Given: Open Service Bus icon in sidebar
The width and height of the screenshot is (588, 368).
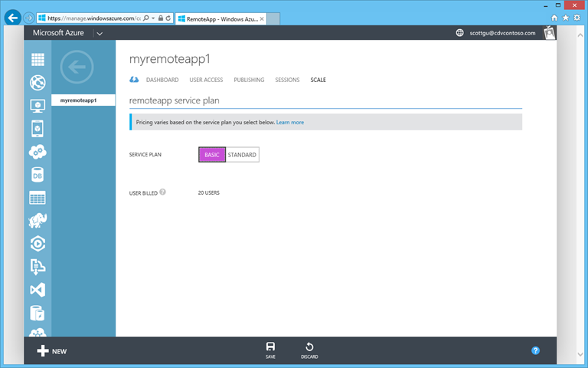Looking at the screenshot, I should tap(38, 267).
